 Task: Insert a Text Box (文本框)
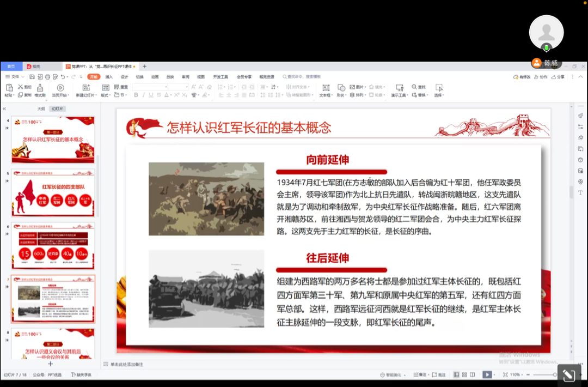pyautogui.click(x=326, y=88)
